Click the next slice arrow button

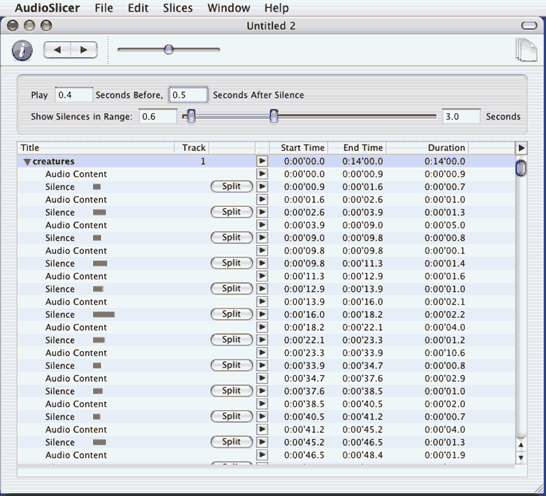(84, 50)
